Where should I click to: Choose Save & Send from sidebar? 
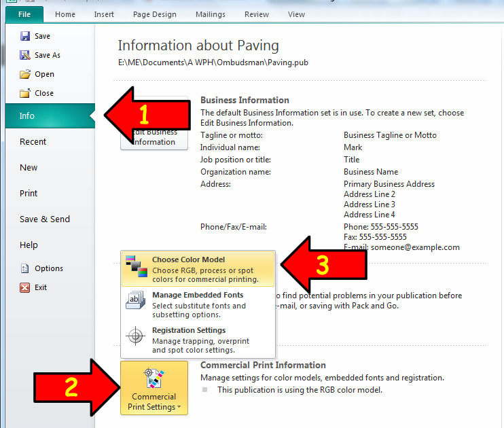click(45, 219)
